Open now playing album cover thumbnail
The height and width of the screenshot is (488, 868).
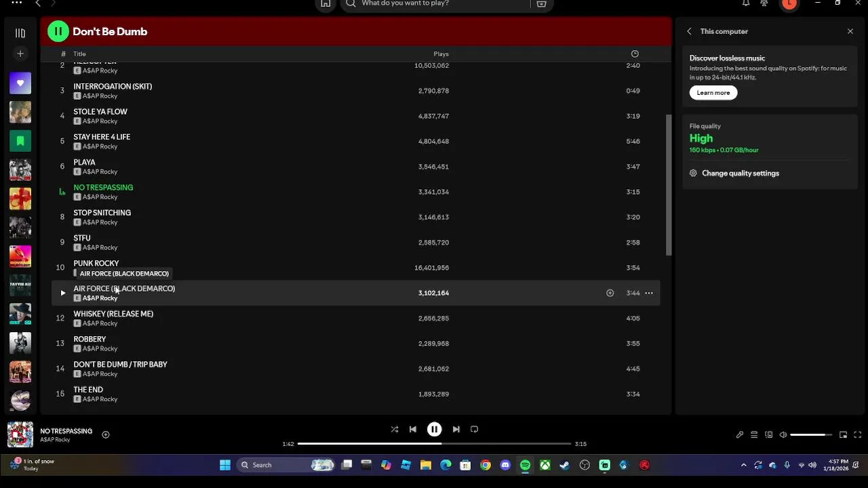coord(20,435)
